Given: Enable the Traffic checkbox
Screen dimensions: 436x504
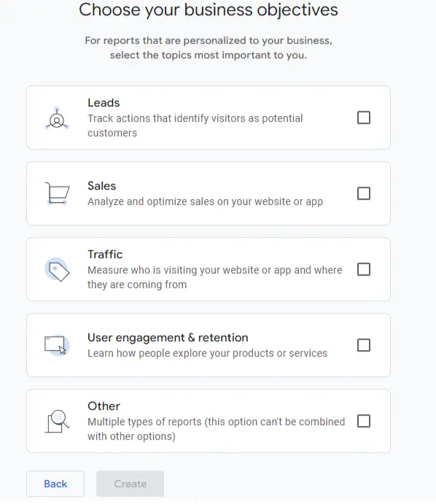Looking at the screenshot, I should (364, 269).
